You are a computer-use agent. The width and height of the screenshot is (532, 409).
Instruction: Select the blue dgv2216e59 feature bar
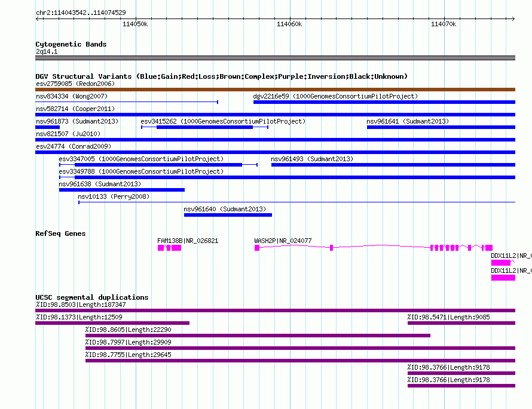[384, 102]
